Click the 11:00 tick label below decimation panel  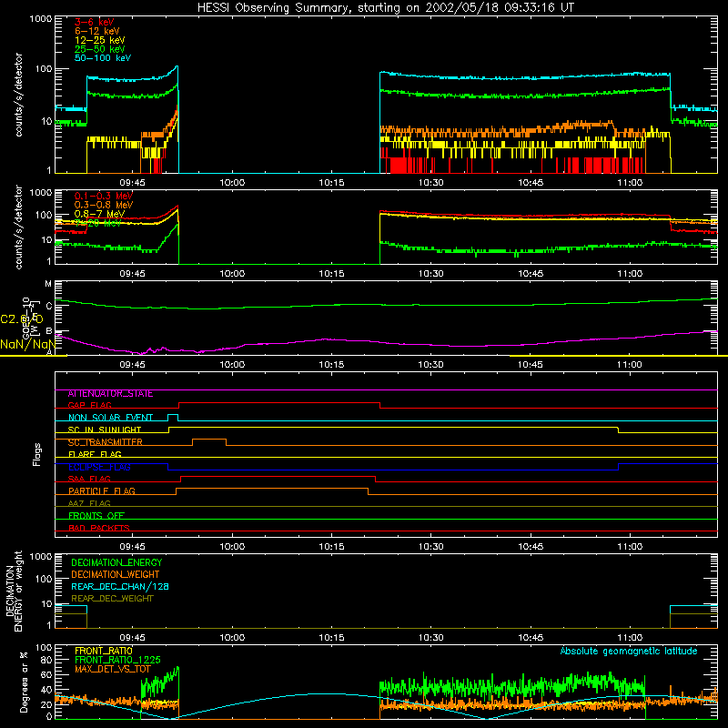point(630,638)
